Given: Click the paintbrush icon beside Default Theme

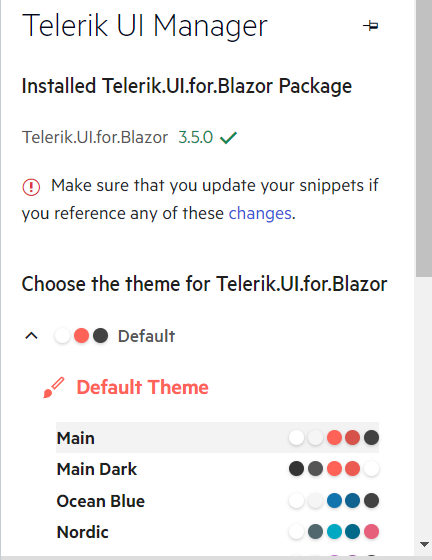Looking at the screenshot, I should click(54, 388).
